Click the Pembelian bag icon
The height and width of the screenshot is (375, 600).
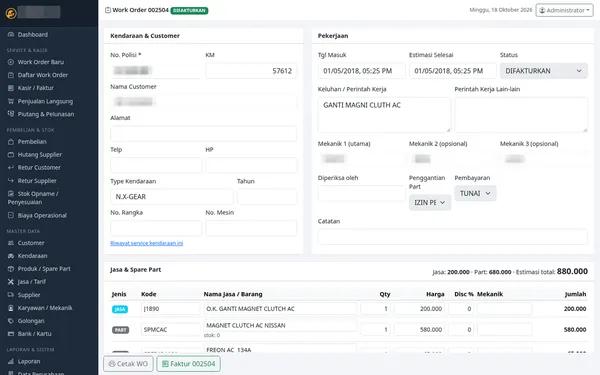(11, 142)
